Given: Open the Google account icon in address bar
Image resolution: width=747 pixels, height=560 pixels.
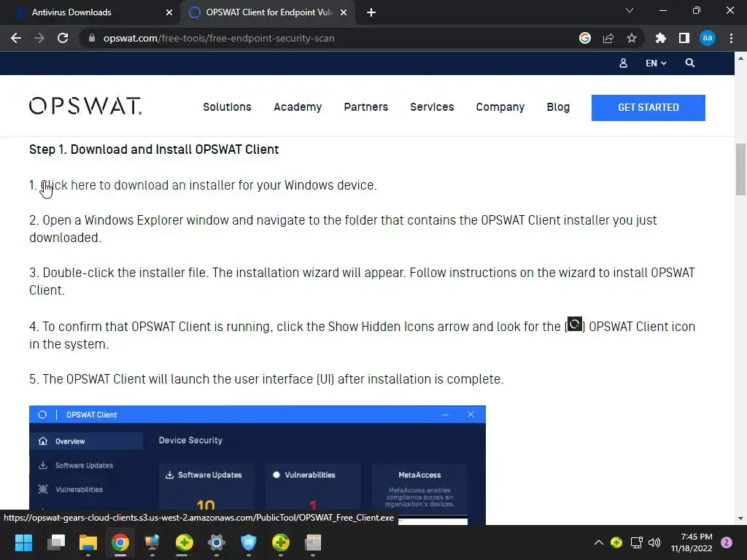Looking at the screenshot, I should pyautogui.click(x=585, y=38).
